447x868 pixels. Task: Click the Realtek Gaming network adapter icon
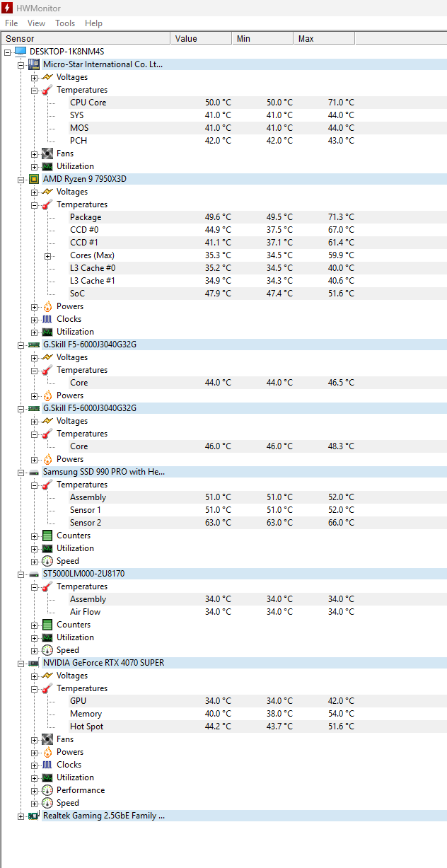pyautogui.click(x=34, y=816)
